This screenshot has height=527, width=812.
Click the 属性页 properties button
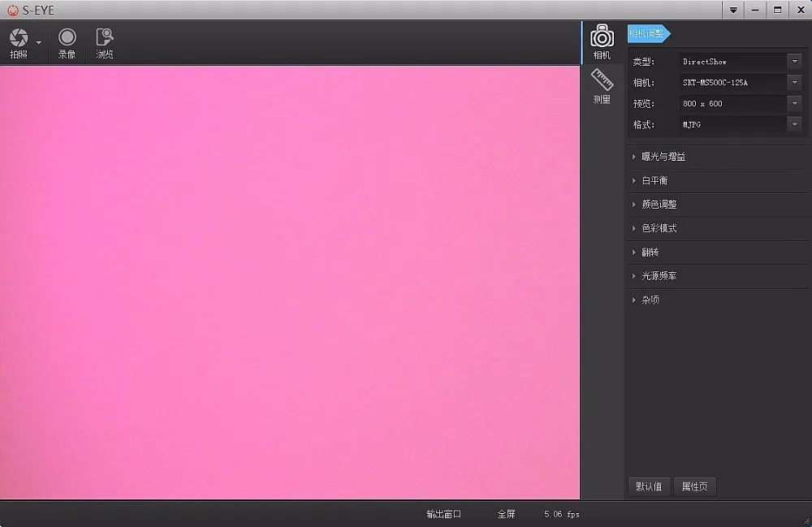click(x=694, y=486)
